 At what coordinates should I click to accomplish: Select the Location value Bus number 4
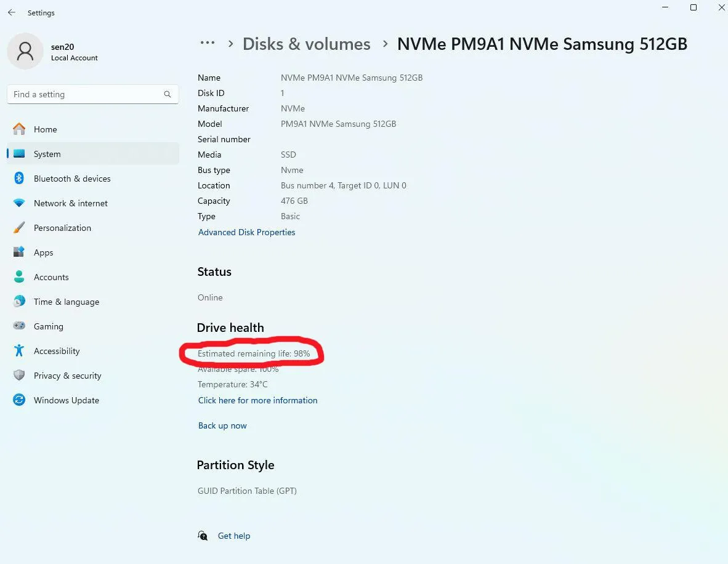[344, 186]
